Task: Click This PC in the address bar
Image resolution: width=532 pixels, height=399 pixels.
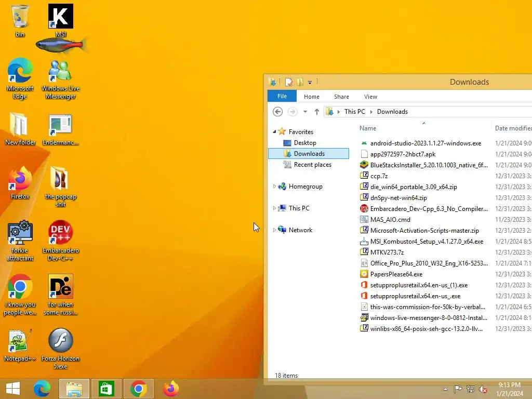Action: pyautogui.click(x=354, y=112)
